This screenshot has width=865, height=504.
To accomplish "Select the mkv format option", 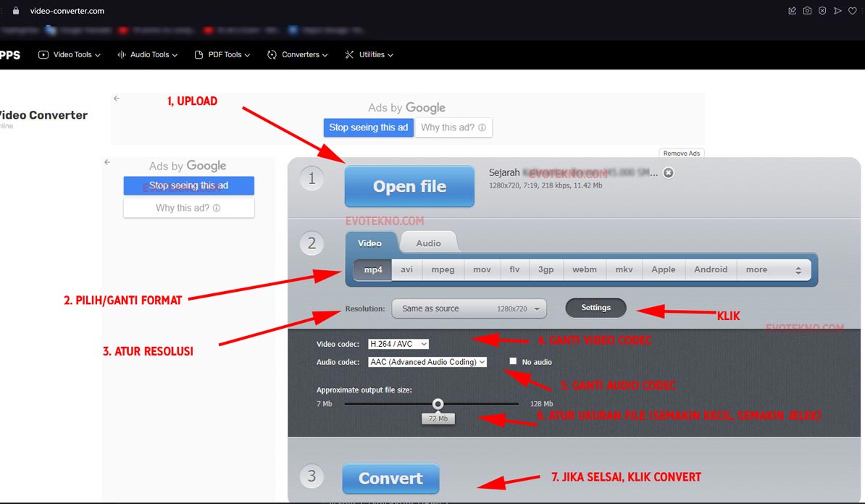I will tap(624, 270).
